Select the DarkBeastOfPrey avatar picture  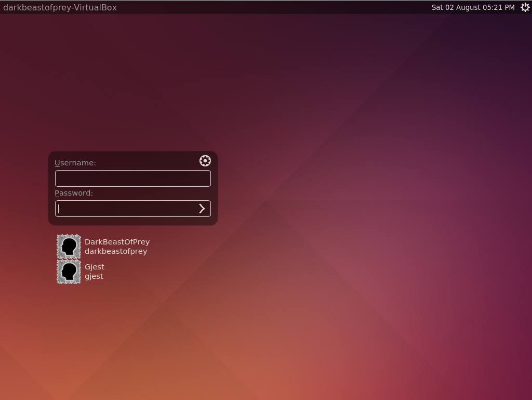69,247
